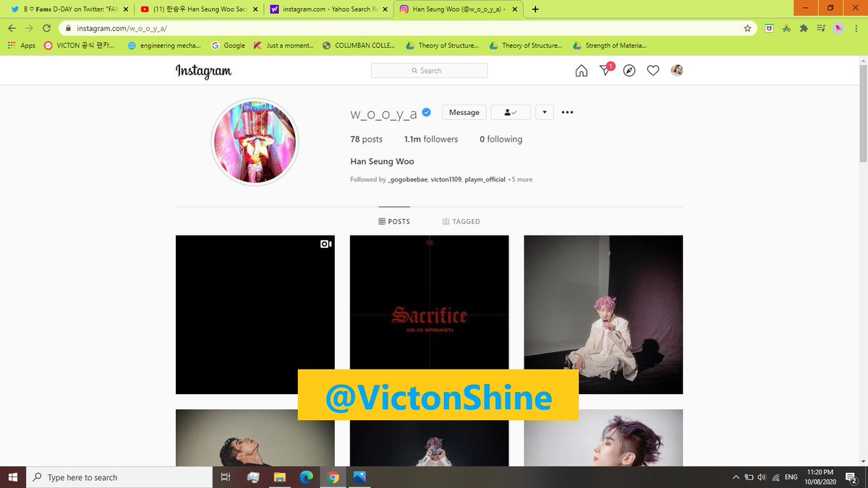
Task: Click the verified badge beside w_o_o_y_a
Action: (x=427, y=112)
